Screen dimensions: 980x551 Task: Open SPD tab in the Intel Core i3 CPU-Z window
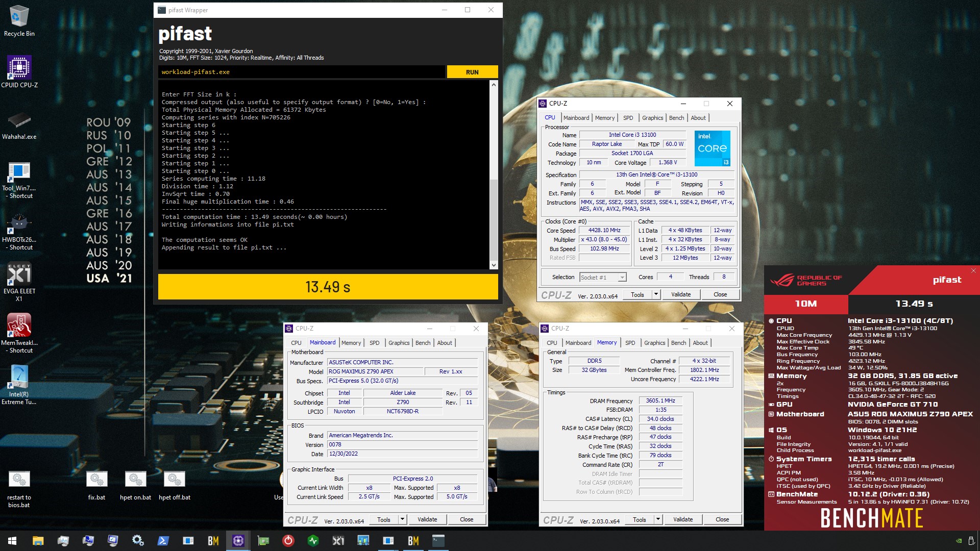coord(628,118)
